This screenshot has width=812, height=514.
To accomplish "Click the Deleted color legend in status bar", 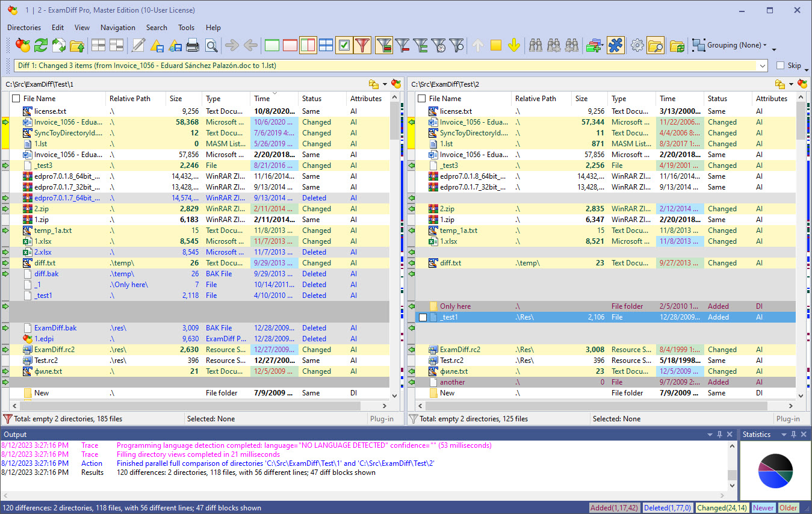I will click(668, 507).
